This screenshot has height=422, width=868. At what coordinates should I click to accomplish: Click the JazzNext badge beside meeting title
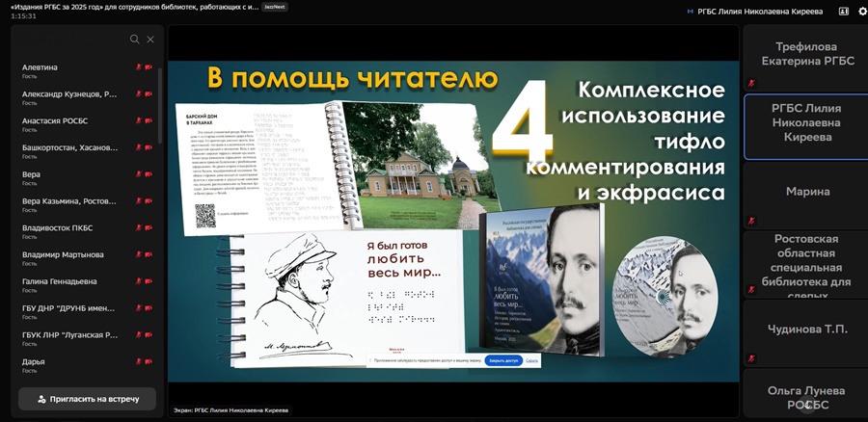tap(275, 7)
